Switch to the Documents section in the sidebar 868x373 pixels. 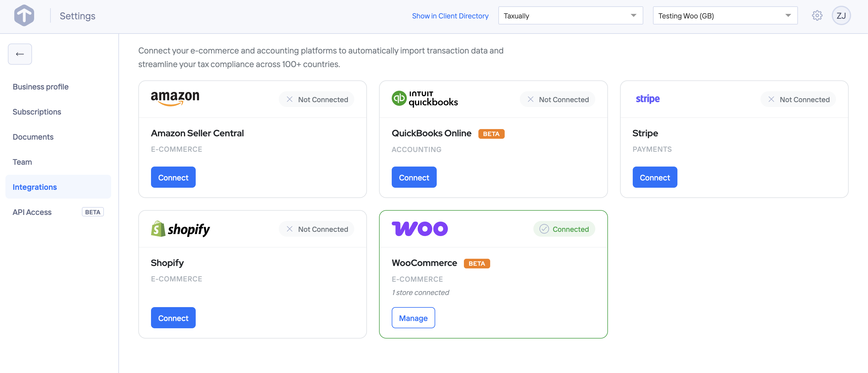point(33,137)
